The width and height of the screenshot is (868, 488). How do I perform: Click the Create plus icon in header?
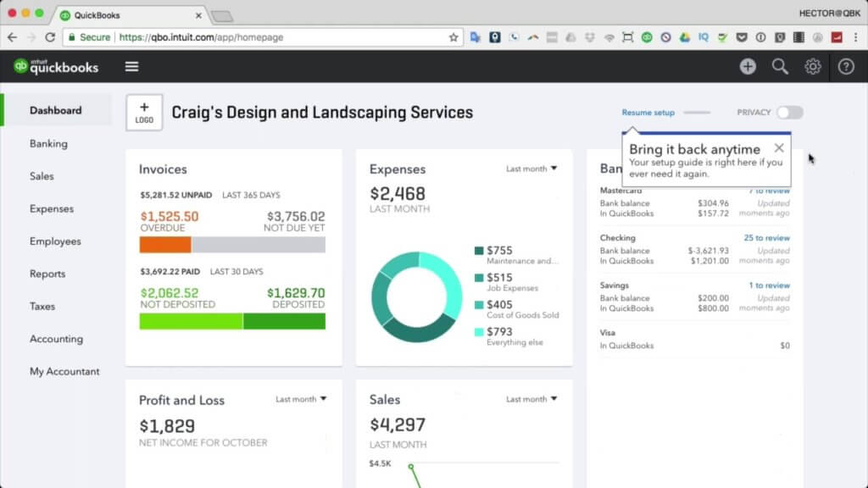coord(748,66)
